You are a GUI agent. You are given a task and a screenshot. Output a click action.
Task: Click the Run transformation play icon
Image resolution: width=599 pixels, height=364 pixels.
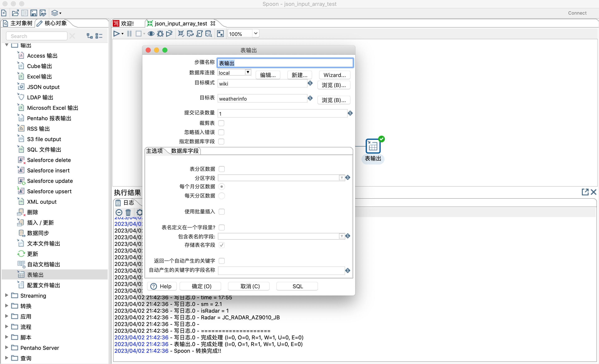pos(116,34)
